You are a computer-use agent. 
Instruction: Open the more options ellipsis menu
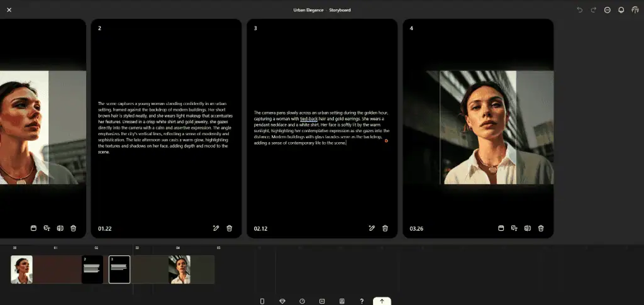[607, 10]
